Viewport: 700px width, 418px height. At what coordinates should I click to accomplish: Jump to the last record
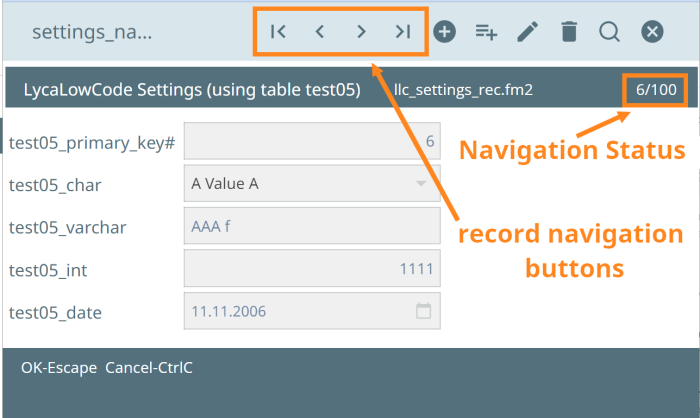click(x=403, y=32)
